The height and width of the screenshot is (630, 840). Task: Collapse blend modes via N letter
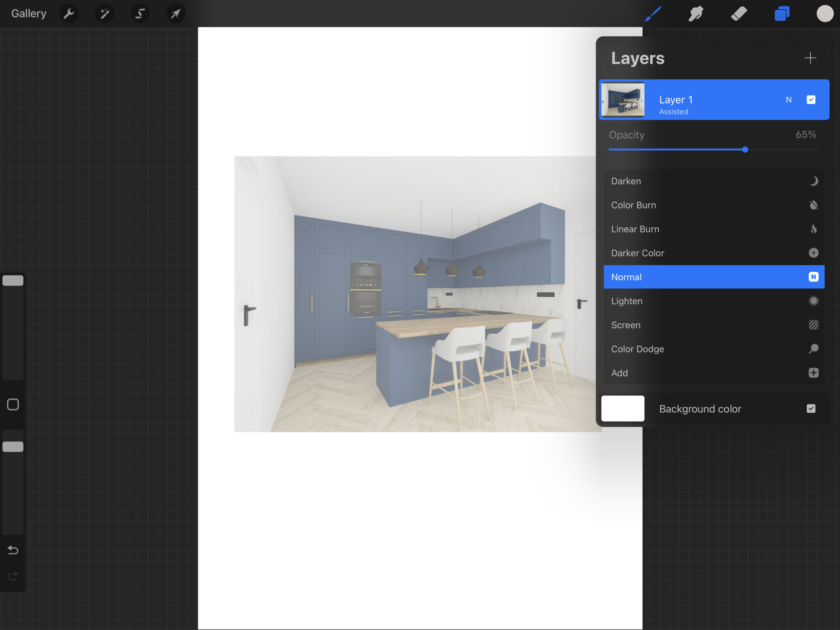pyautogui.click(x=788, y=100)
